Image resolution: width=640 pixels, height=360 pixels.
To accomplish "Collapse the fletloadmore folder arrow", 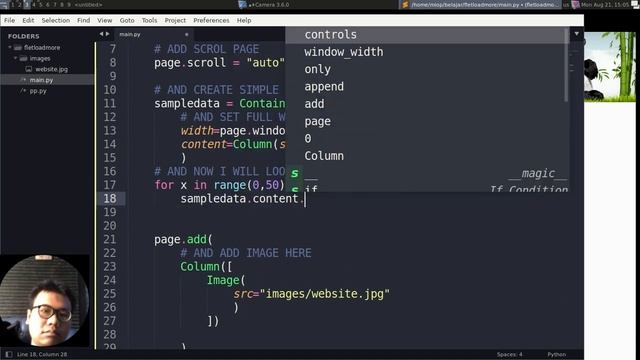I will point(10,48).
